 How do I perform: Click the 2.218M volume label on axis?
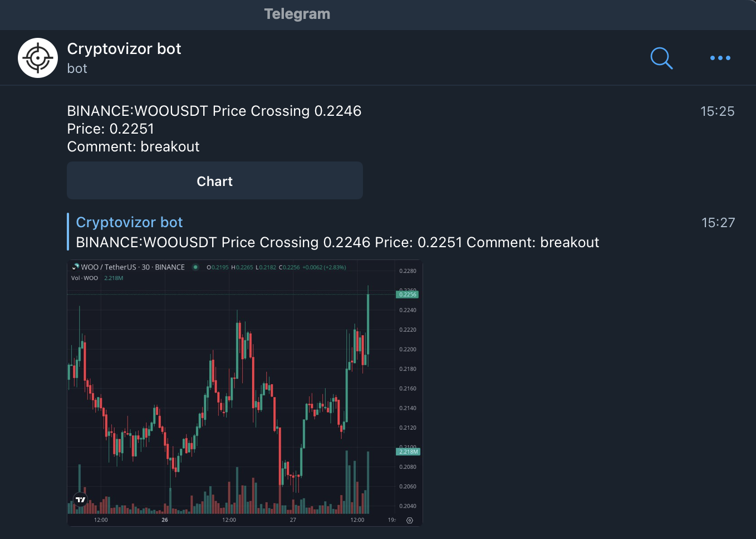pos(408,452)
